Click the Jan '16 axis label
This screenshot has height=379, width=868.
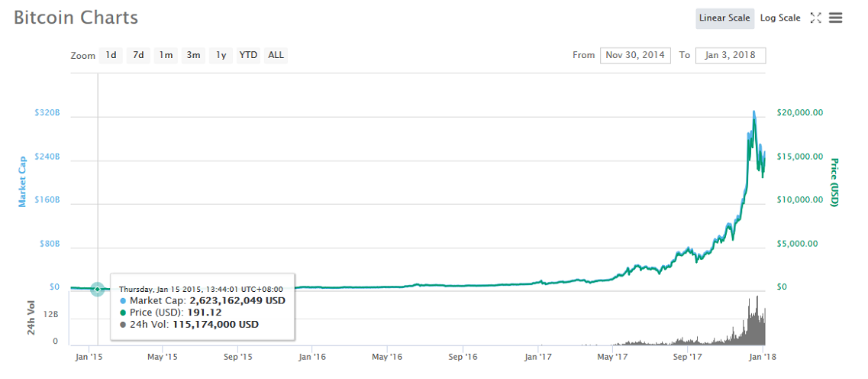(311, 358)
